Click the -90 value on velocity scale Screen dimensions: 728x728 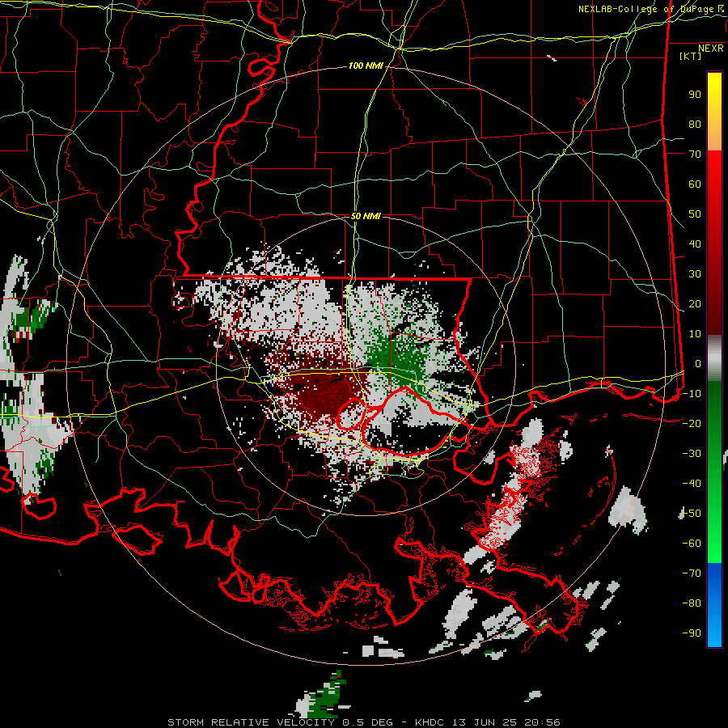(692, 633)
